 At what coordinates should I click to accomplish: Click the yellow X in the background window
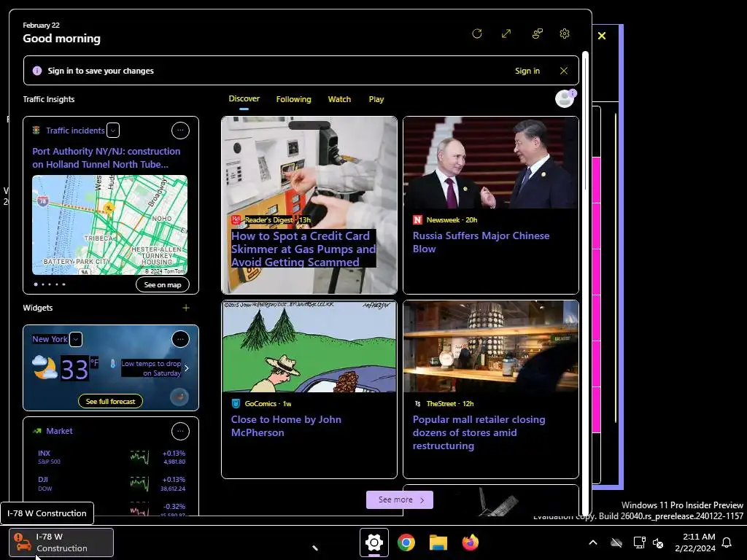[x=602, y=36]
